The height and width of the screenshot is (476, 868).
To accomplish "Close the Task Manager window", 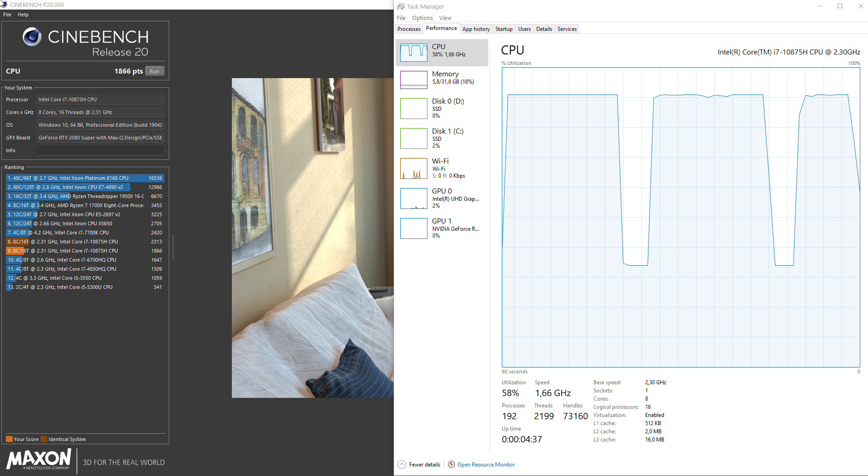I will pos(860,6).
